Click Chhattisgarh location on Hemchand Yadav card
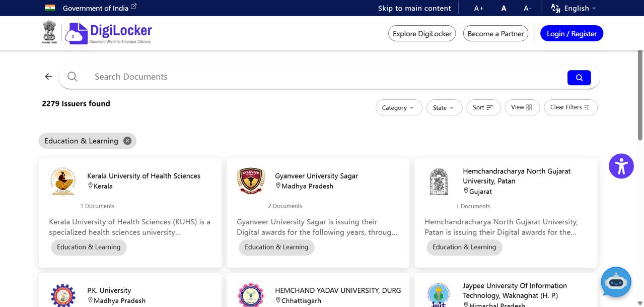The width and height of the screenshot is (644, 307). [x=298, y=300]
